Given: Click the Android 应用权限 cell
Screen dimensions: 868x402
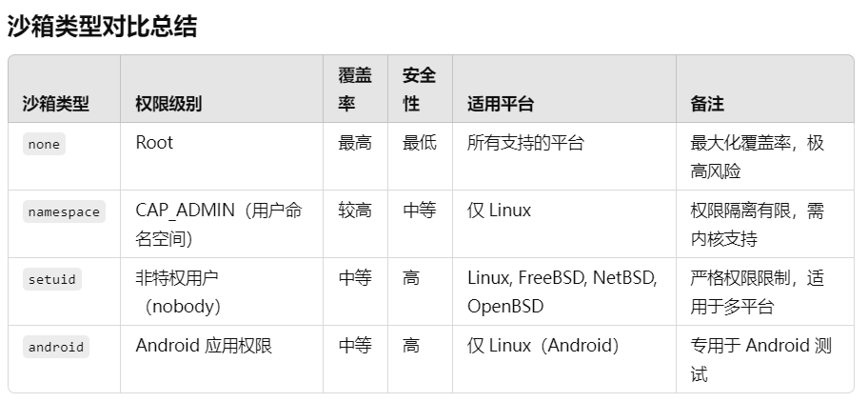Looking at the screenshot, I should (x=204, y=346).
